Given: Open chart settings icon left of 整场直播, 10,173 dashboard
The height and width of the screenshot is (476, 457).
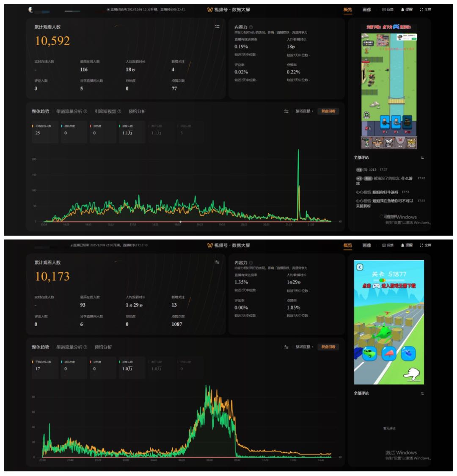Looking at the screenshot, I should tap(286, 347).
